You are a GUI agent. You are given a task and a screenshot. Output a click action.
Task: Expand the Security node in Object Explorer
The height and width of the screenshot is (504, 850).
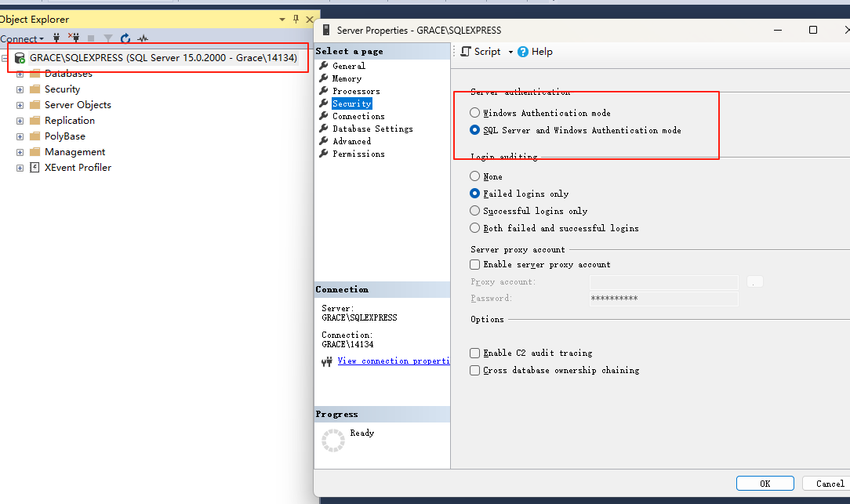20,89
